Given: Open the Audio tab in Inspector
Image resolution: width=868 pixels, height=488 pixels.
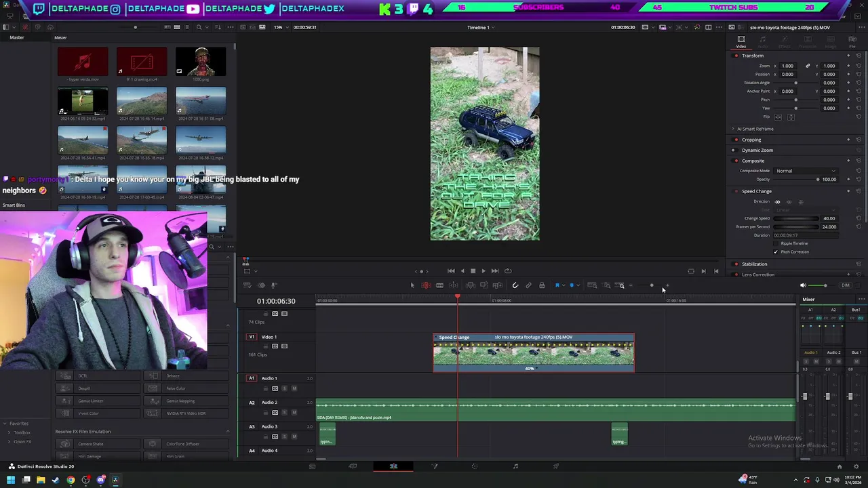Looking at the screenshot, I should point(763,42).
